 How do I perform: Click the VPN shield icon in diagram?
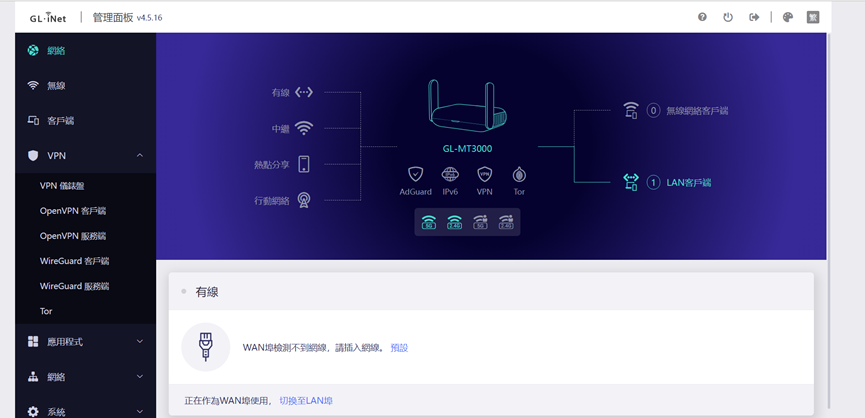[x=485, y=175]
